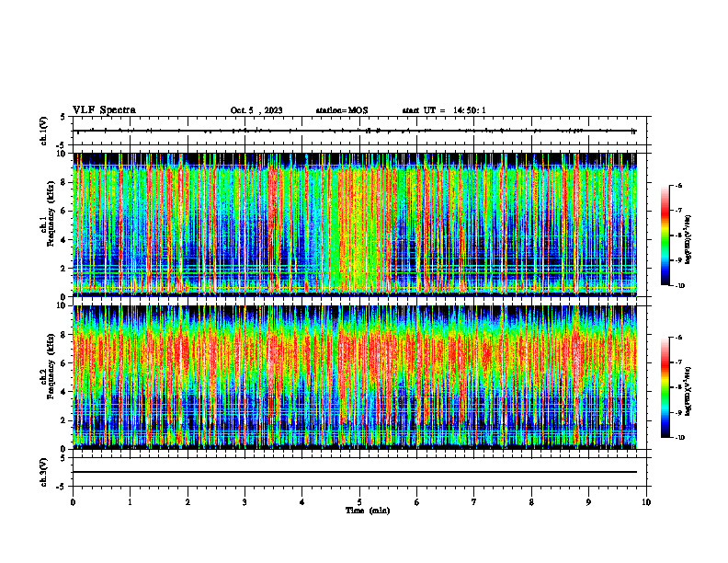Click the time axis tick label "0"

click(x=73, y=502)
